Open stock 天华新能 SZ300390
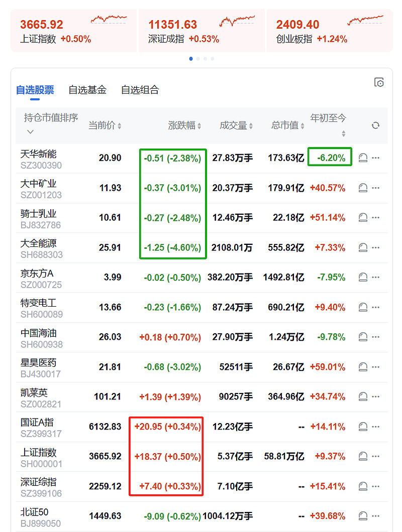The width and height of the screenshot is (402, 532). [41, 159]
